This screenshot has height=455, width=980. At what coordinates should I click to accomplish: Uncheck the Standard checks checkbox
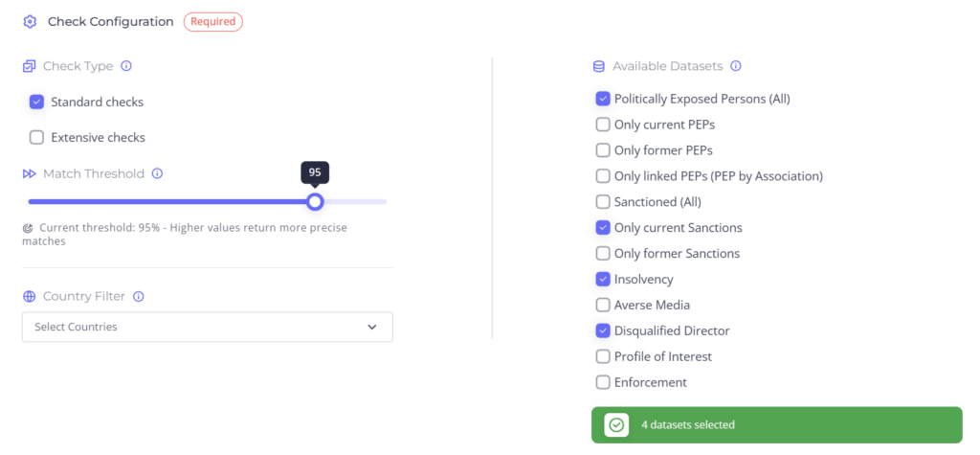coord(37,102)
